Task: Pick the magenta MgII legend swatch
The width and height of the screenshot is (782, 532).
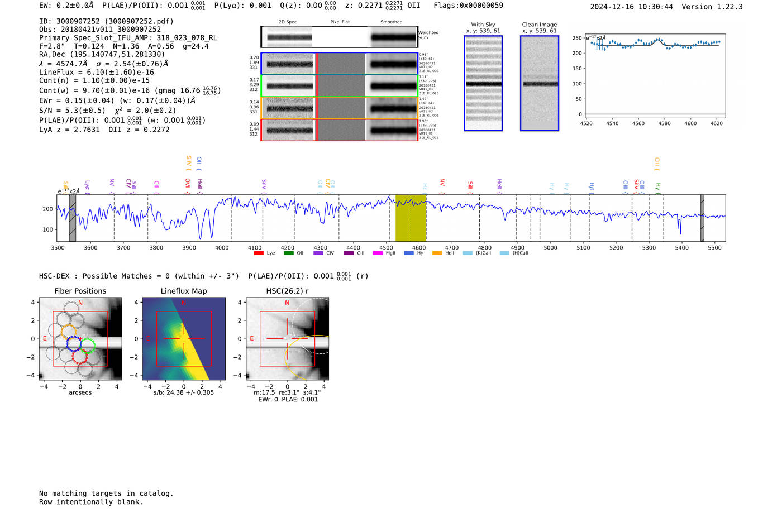Action: 378,253
